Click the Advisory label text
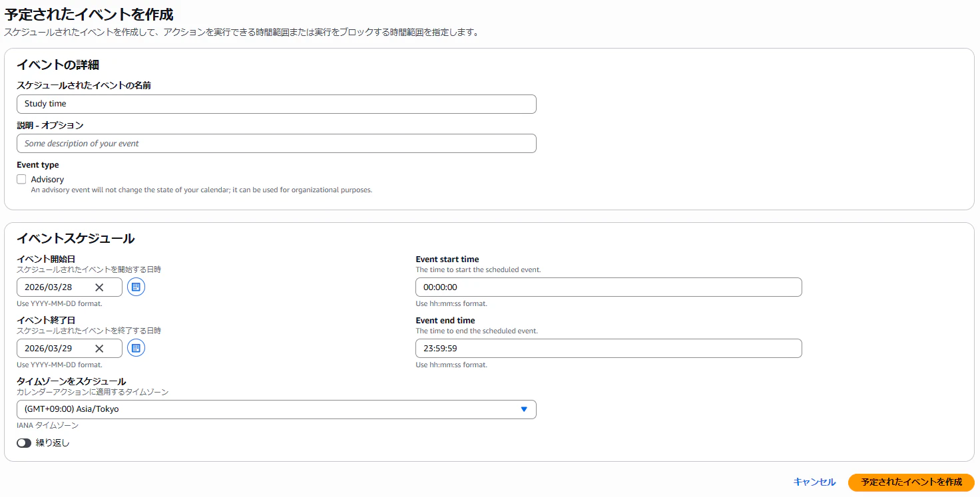 [47, 180]
